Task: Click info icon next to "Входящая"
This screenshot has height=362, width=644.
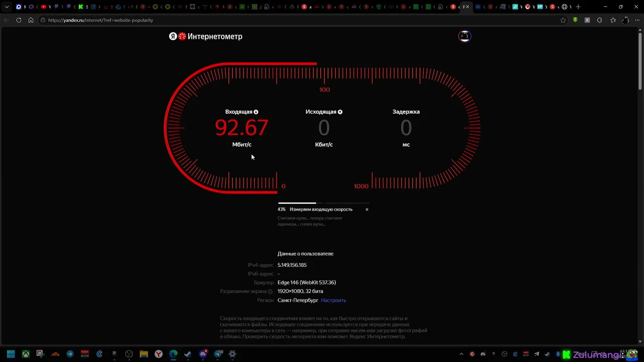Action: pyautogui.click(x=256, y=112)
